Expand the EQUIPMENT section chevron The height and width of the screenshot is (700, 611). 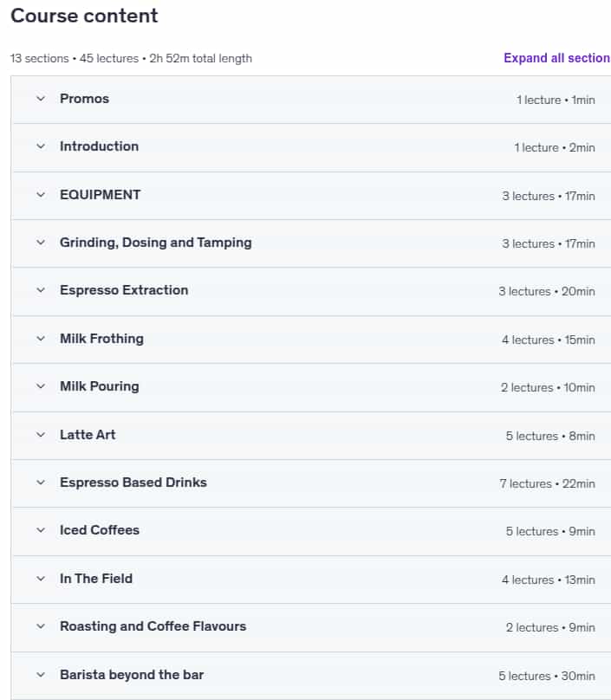pos(41,195)
